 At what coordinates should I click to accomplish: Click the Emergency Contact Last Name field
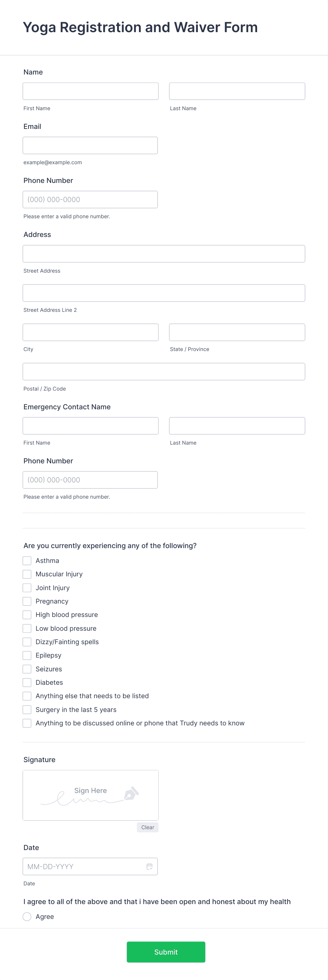(x=237, y=426)
